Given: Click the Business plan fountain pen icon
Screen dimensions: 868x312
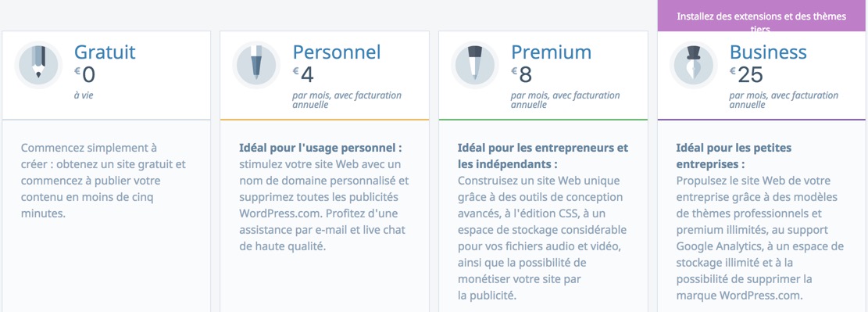Looking at the screenshot, I should tap(694, 65).
